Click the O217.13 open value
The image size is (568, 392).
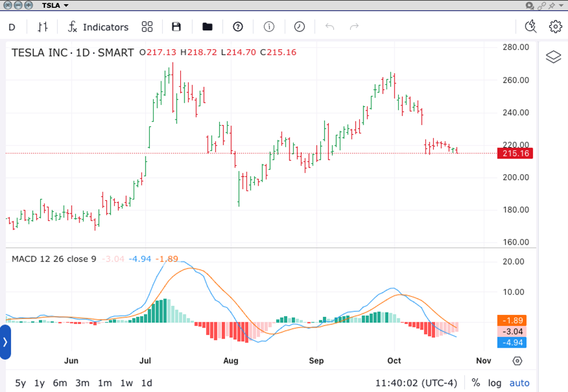click(158, 53)
